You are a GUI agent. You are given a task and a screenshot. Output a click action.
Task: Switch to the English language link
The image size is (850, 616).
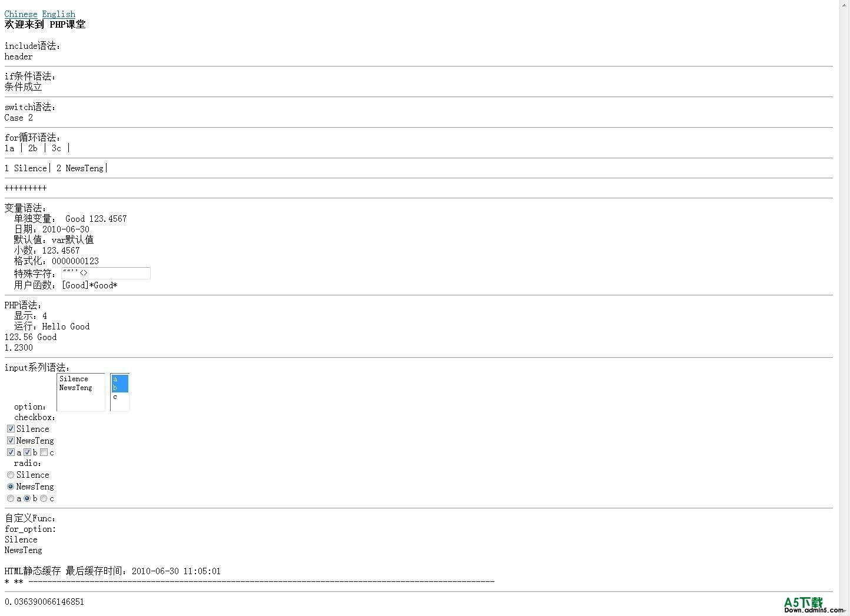(58, 14)
